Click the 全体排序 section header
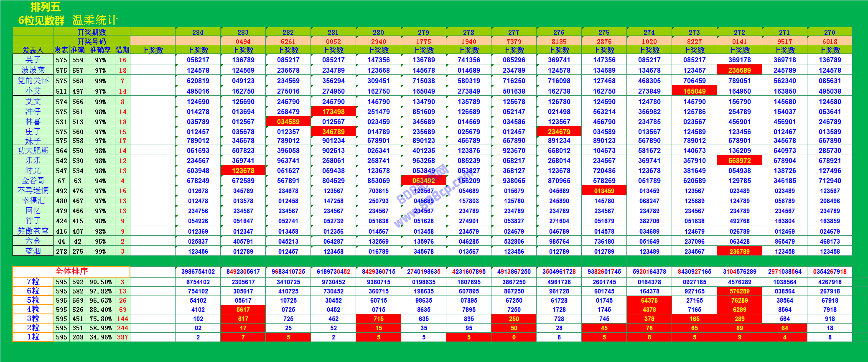 point(71,271)
